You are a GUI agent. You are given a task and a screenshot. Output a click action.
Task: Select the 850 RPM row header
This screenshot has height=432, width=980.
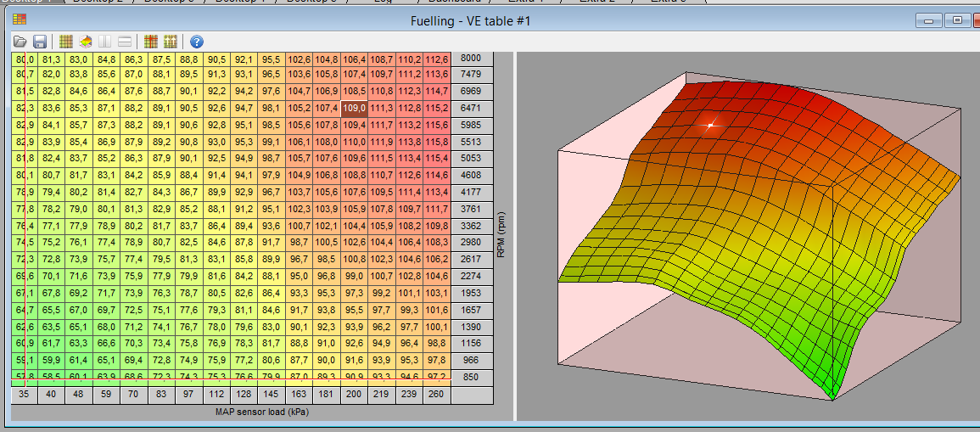(471, 376)
